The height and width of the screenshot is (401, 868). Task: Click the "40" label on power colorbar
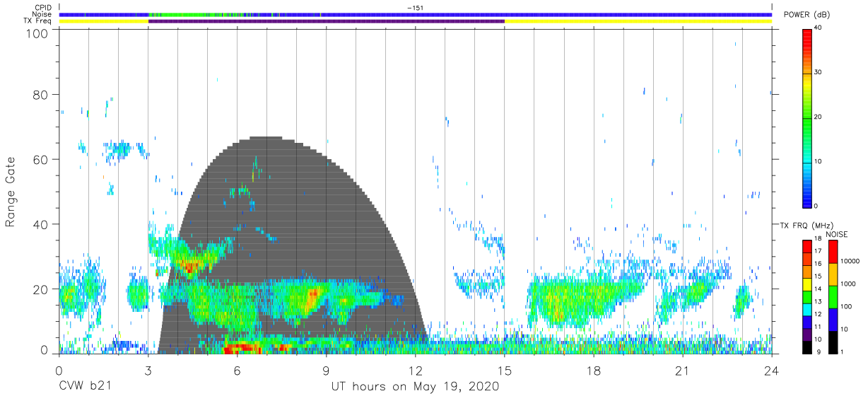pos(817,28)
